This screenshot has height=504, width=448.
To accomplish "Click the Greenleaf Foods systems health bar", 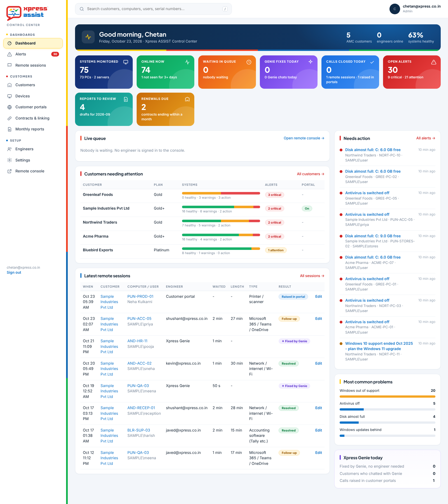I will [221, 193].
